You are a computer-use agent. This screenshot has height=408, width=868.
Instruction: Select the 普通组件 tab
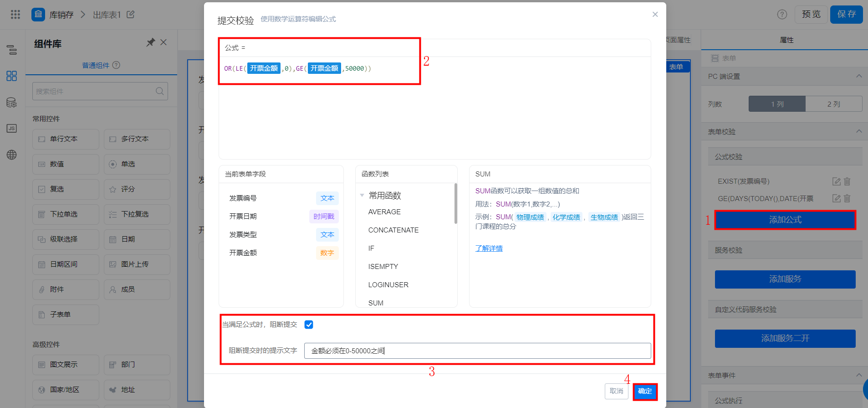(x=96, y=65)
